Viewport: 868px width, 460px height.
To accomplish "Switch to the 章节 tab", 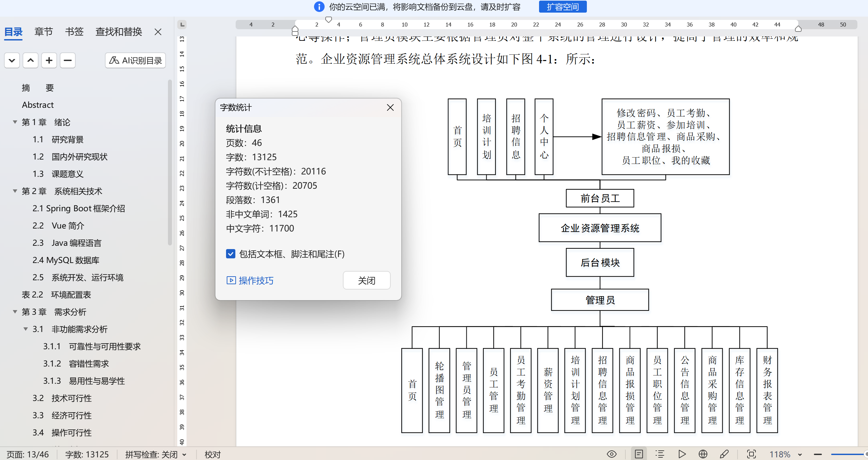I will (x=43, y=32).
